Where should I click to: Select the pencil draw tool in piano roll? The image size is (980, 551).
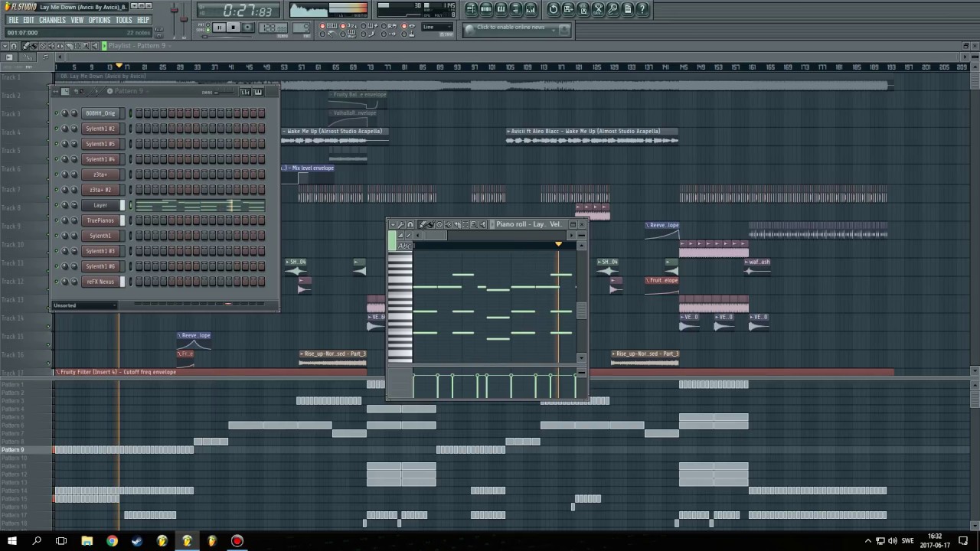422,225
